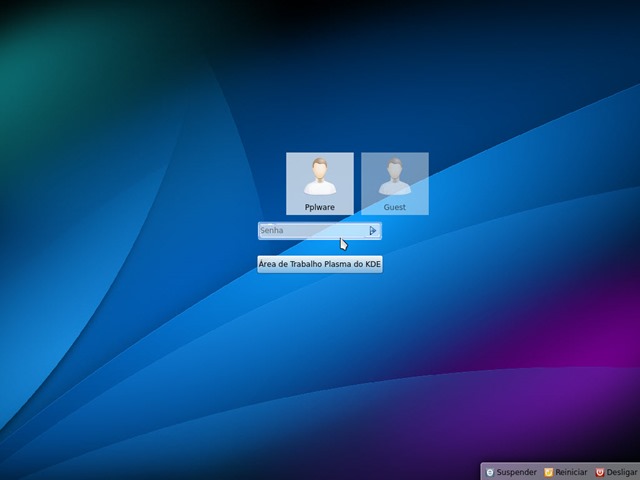Click the yellow Reiniciar restart icon
640x480 pixels.
(549, 472)
